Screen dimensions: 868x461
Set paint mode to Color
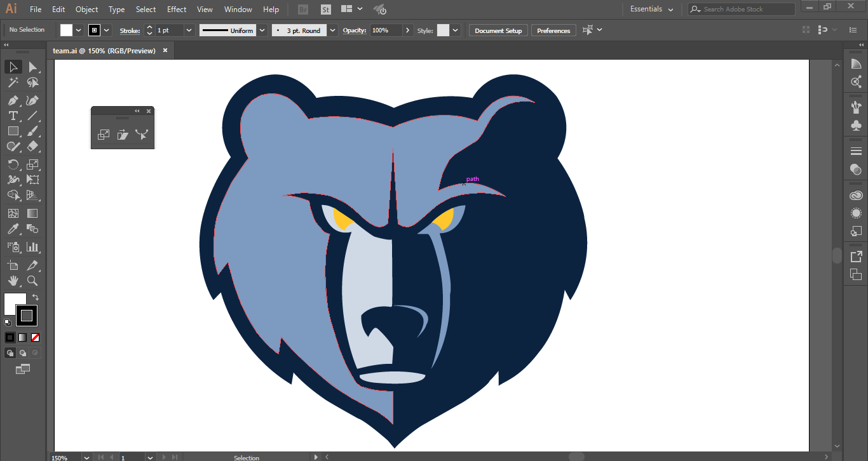[10, 337]
